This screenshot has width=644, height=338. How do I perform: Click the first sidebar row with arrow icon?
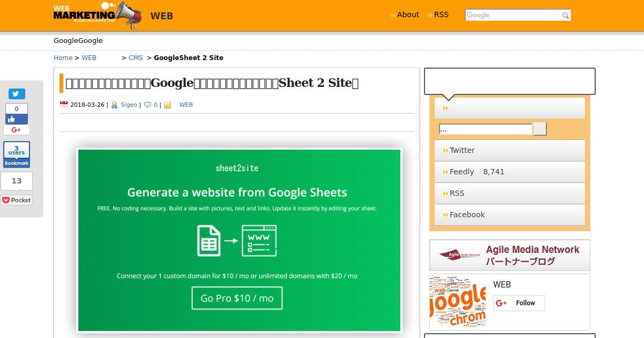pos(510,108)
